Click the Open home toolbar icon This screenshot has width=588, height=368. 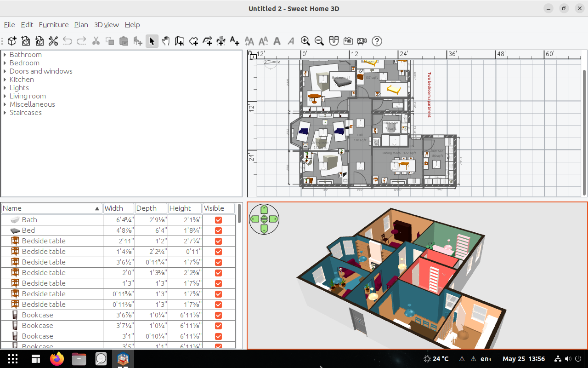[x=26, y=41]
